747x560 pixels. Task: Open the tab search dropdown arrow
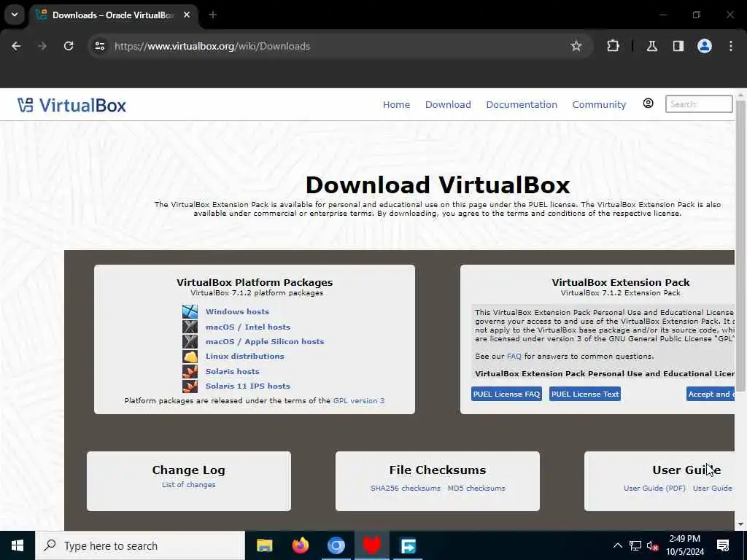point(15,15)
